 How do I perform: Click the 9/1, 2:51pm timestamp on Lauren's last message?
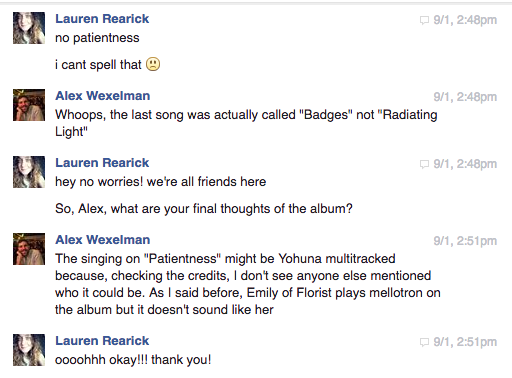[465, 342]
